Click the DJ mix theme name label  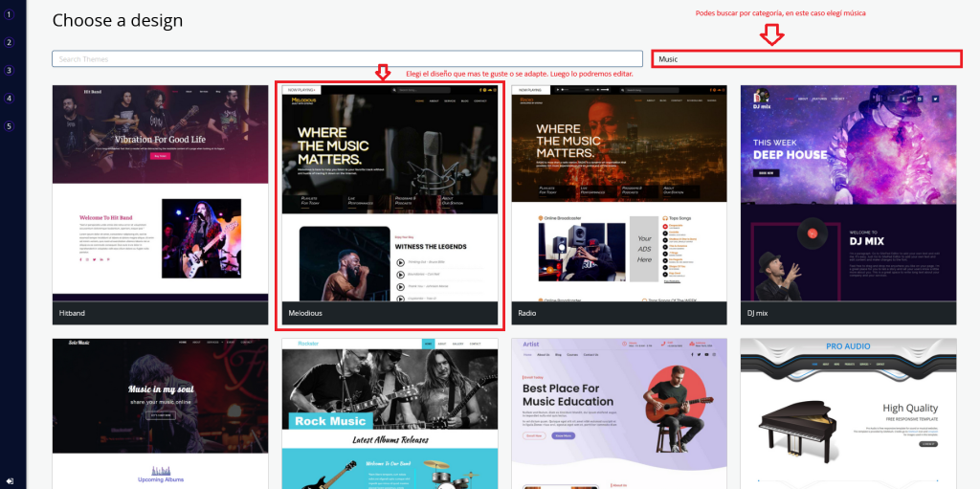click(759, 313)
